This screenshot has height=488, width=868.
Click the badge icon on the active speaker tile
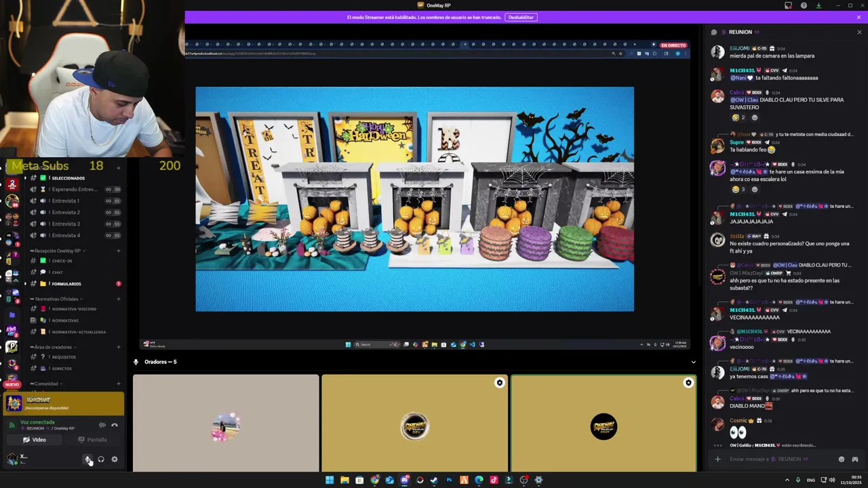[688, 383]
